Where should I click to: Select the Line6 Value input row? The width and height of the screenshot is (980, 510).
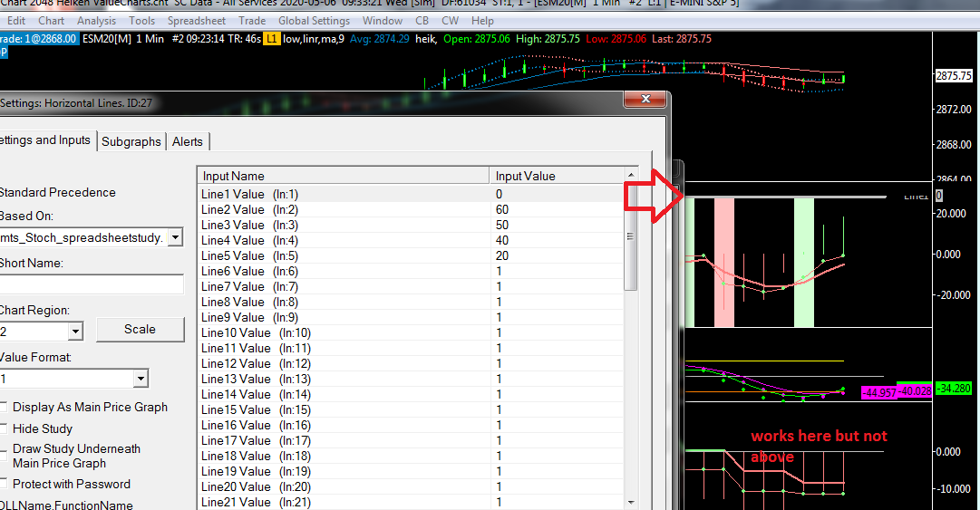pyautogui.click(x=411, y=271)
